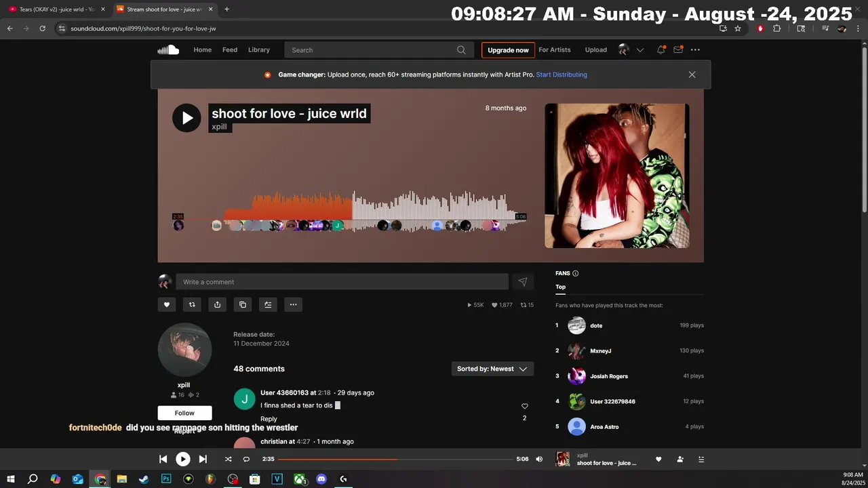Skip to previous track in player
The width and height of the screenshot is (868, 488).
tap(163, 459)
